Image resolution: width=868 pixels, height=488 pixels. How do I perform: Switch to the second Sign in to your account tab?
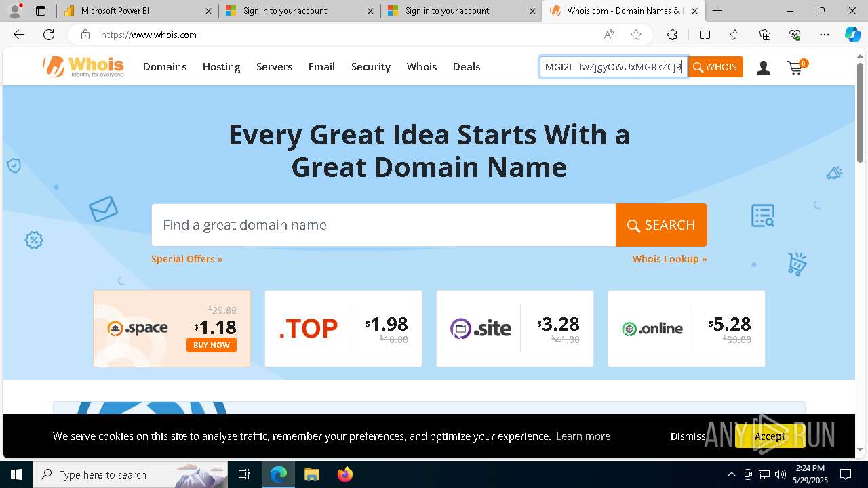pos(461,11)
